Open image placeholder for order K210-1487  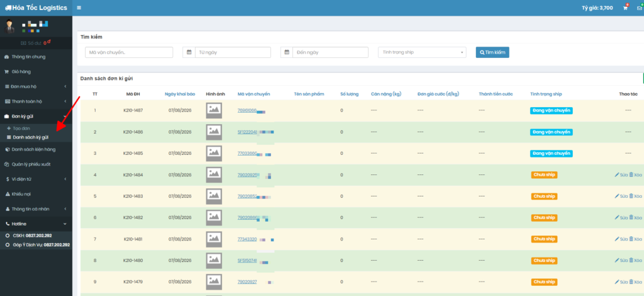tap(214, 111)
